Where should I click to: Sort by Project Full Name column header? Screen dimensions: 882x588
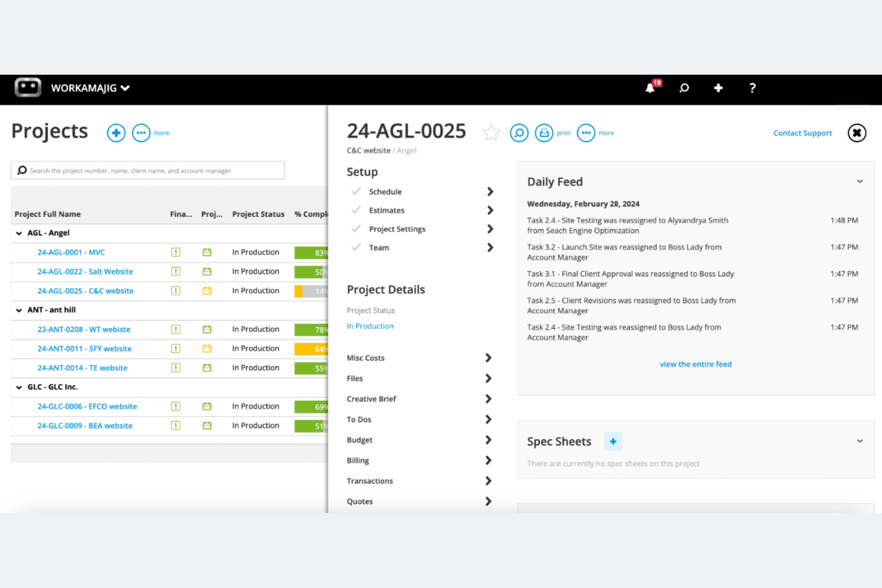48,214
